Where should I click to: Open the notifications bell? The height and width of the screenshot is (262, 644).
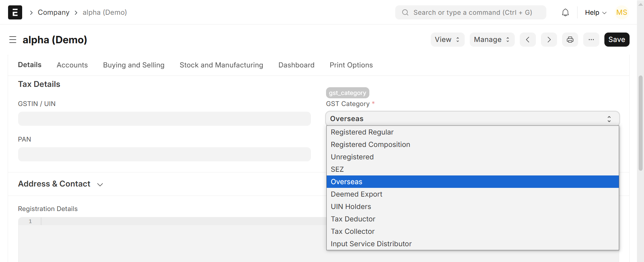tap(565, 12)
